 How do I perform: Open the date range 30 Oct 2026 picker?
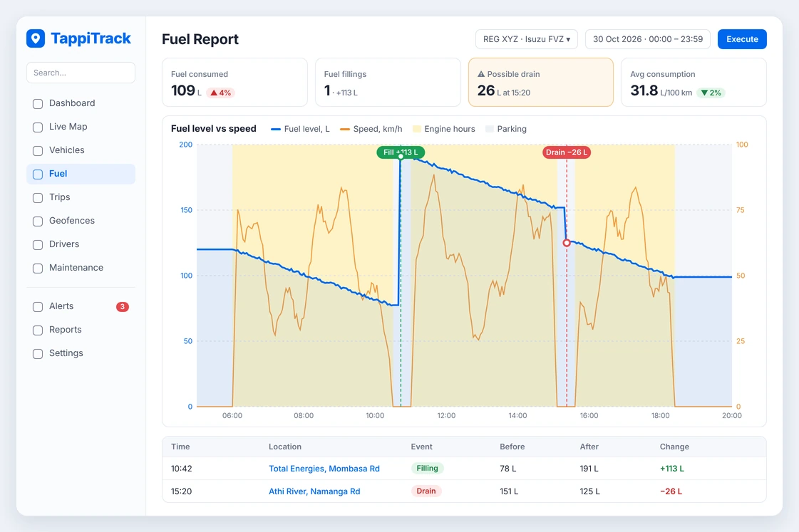pyautogui.click(x=648, y=39)
